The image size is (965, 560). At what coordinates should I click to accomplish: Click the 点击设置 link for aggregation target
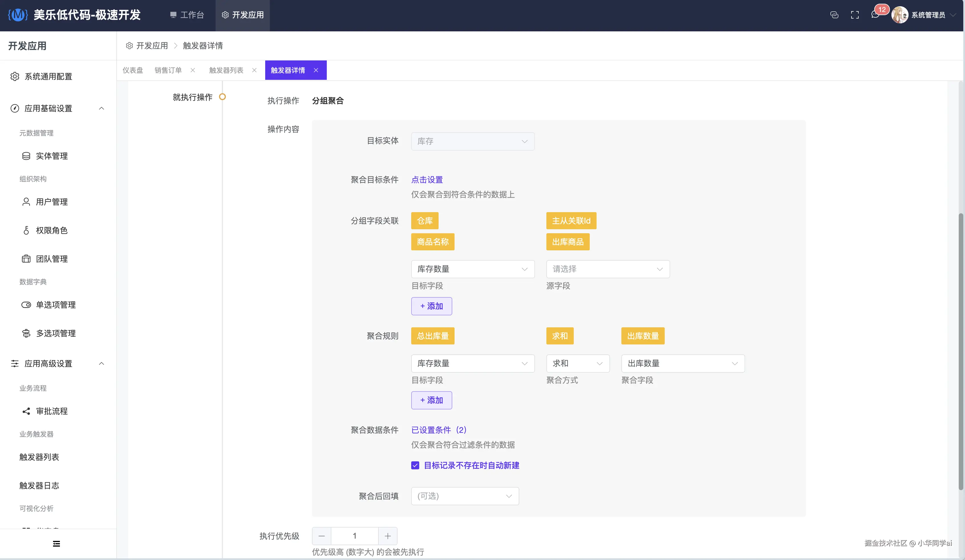pos(427,180)
